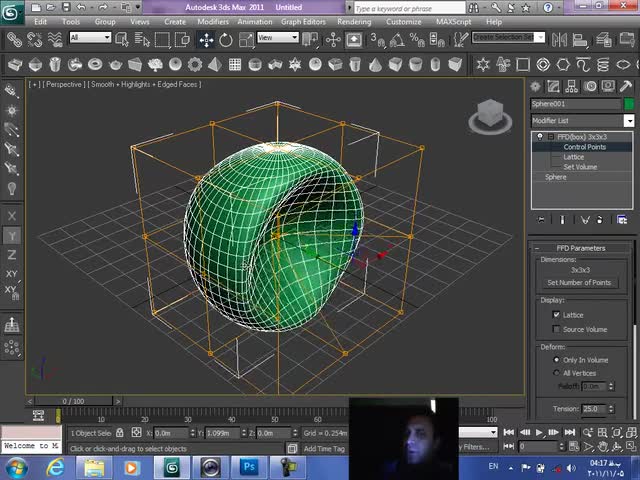Uncheck the Lattice display checkbox
The height and width of the screenshot is (480, 640).
557,315
